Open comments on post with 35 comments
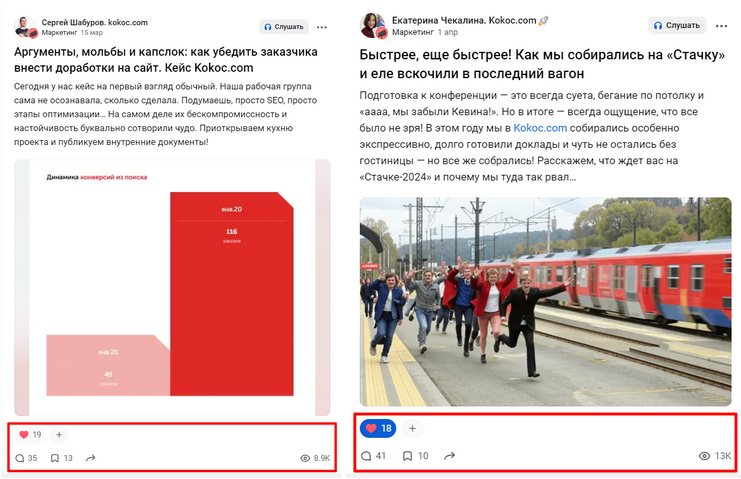741x479 pixels. click(x=26, y=458)
